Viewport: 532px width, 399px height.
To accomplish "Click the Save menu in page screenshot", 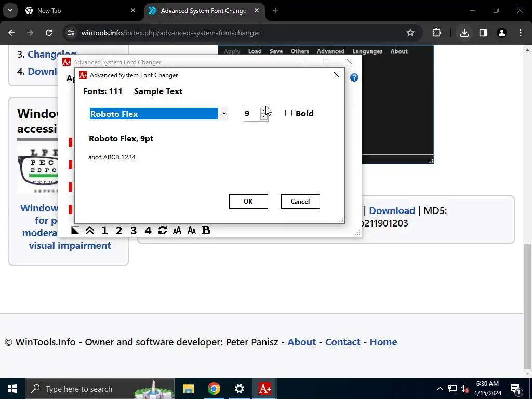I will [276, 51].
